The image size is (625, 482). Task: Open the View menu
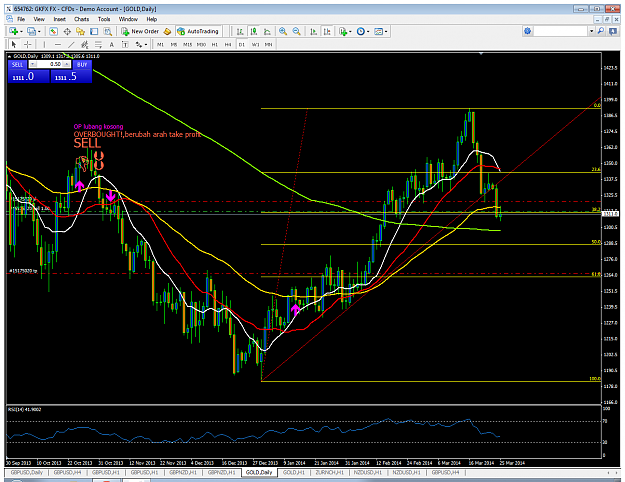tap(39, 19)
